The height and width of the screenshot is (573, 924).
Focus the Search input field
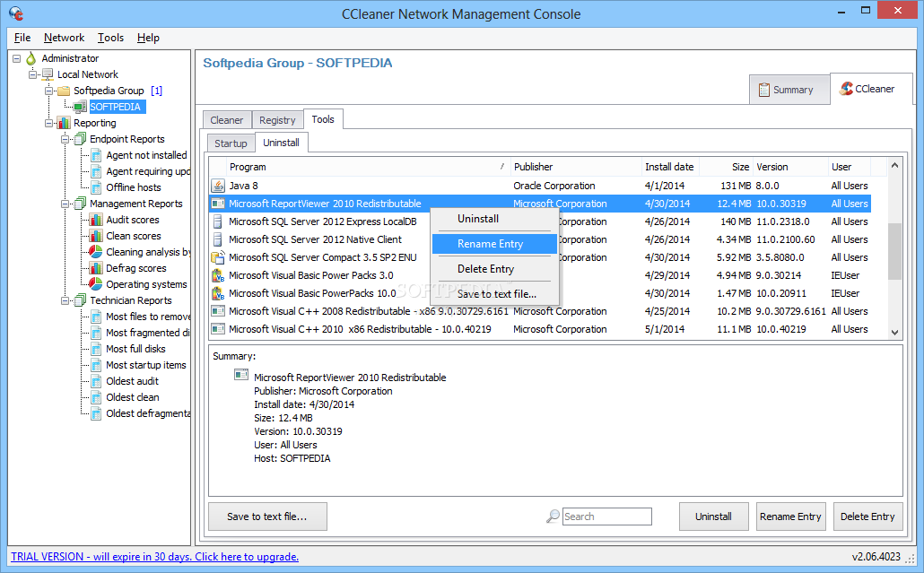click(x=607, y=517)
